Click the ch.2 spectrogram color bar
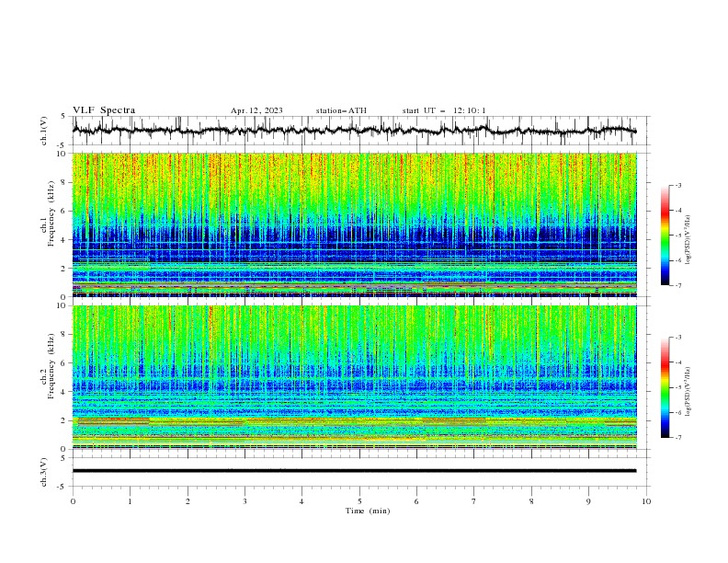This screenshot has width=728, height=563. click(x=665, y=387)
